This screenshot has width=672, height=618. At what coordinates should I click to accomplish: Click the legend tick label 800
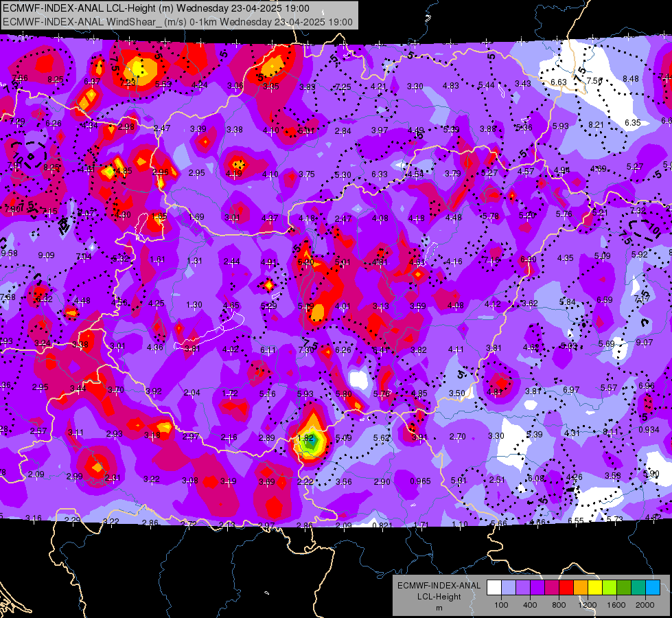pyautogui.click(x=559, y=605)
